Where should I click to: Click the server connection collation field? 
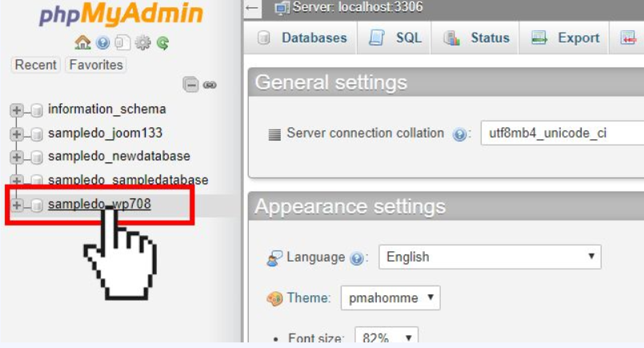click(560, 134)
